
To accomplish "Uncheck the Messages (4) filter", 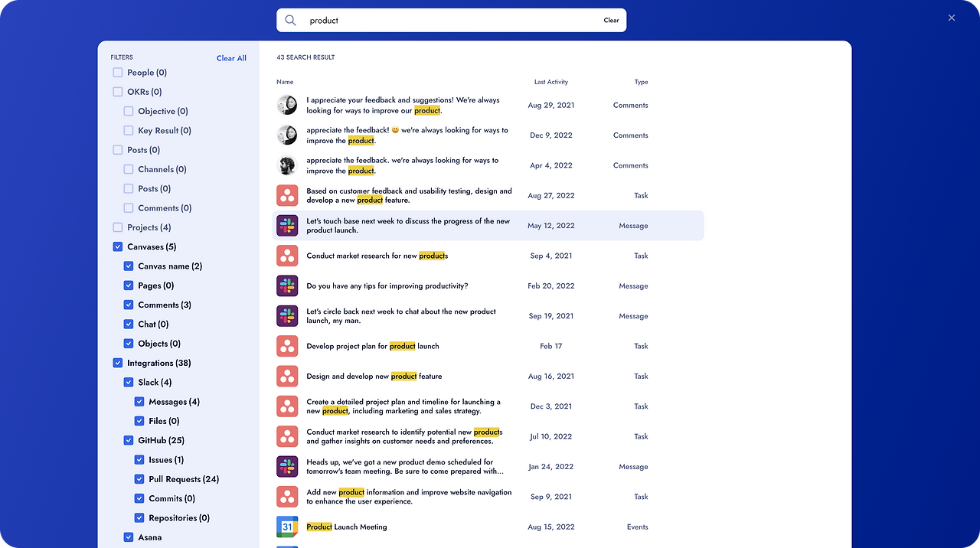I will click(139, 402).
